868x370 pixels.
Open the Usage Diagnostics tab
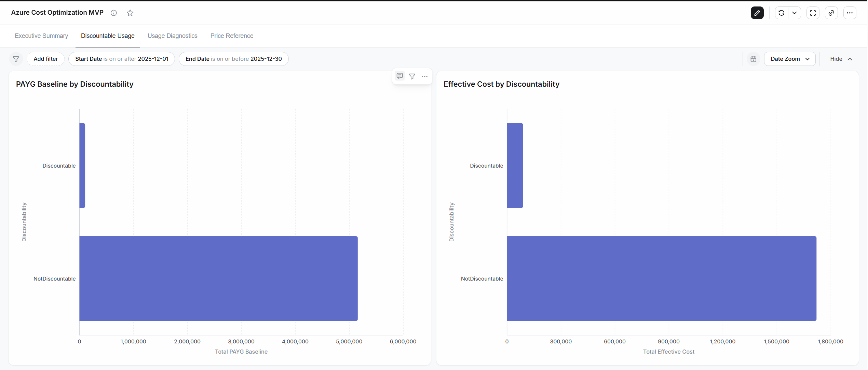173,36
